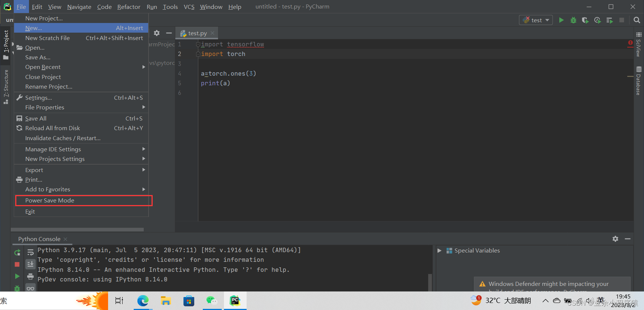Expand the File Properties submenu
Screen dimensions: 644x310
[x=81, y=108]
